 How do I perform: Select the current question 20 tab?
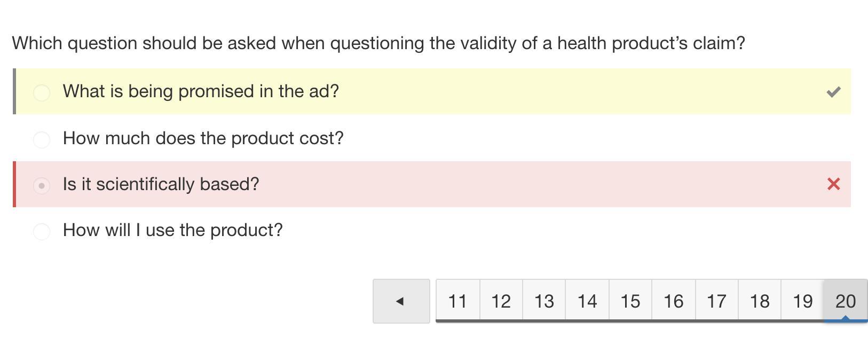click(846, 301)
